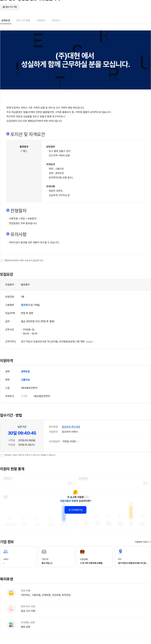Click the 기업구분 building icon

pyautogui.click(x=44, y=552)
